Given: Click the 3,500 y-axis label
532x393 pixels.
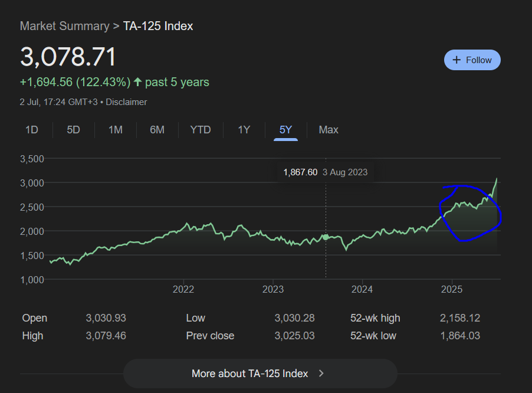Looking at the screenshot, I should (x=32, y=159).
